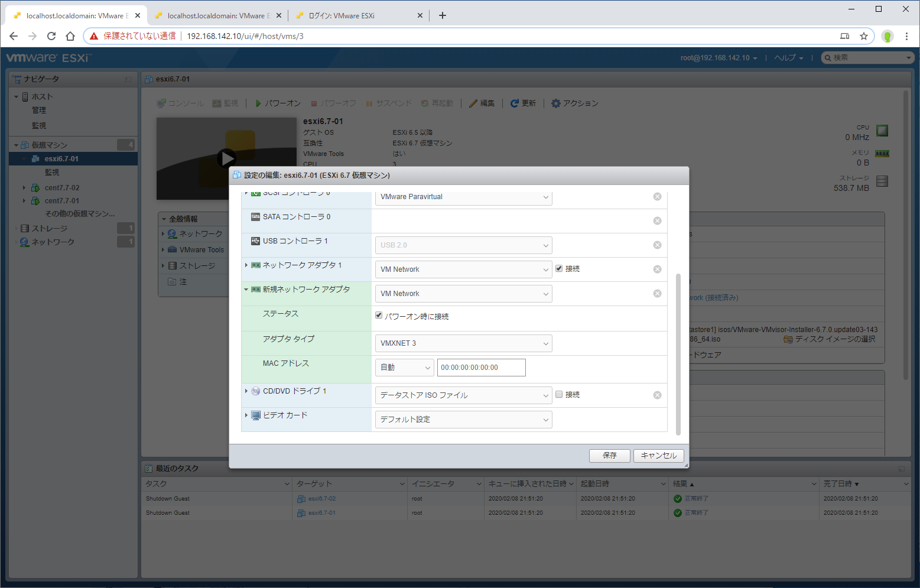Viewport: 920px width, 588px height.
Task: Click the reload page icon in browser
Action: pos(51,36)
